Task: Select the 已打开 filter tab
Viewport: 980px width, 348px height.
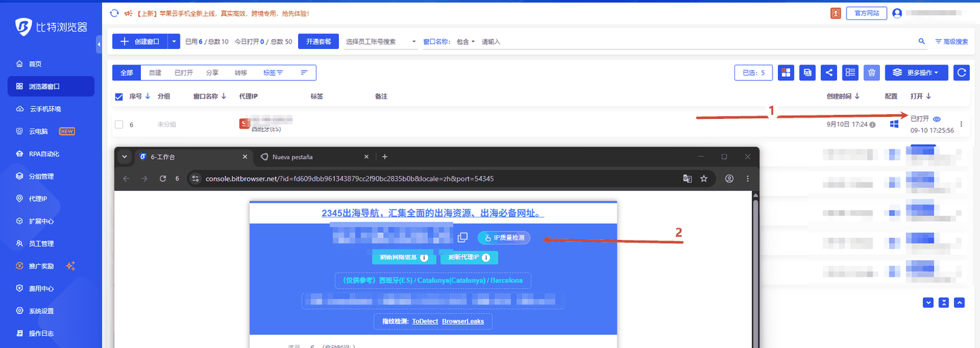Action: pyautogui.click(x=184, y=73)
